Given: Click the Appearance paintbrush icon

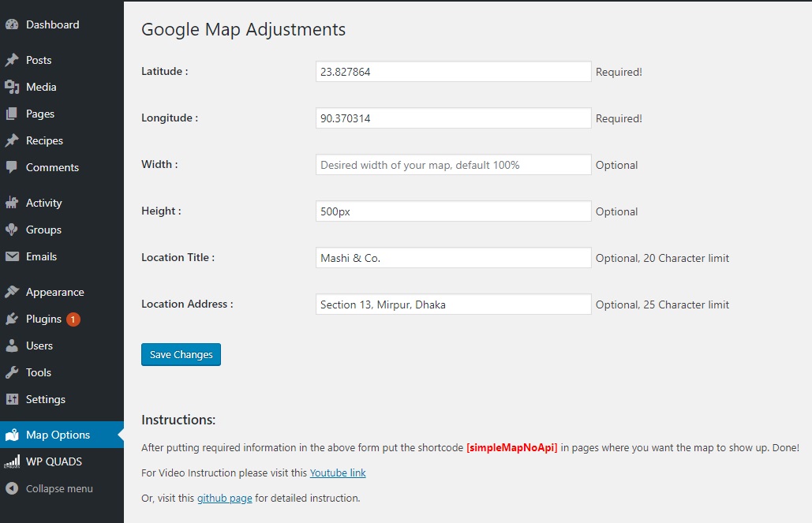Looking at the screenshot, I should [x=12, y=292].
